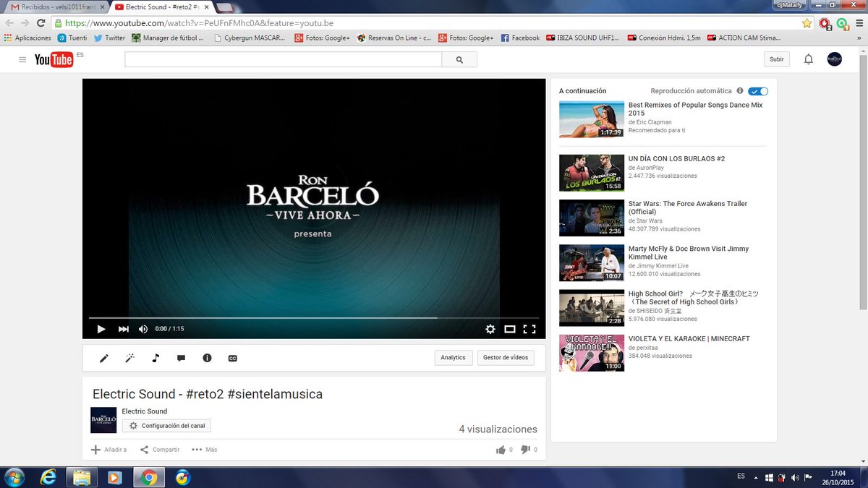Open the Analytics button
This screenshot has height=488, width=868.
pyautogui.click(x=454, y=358)
